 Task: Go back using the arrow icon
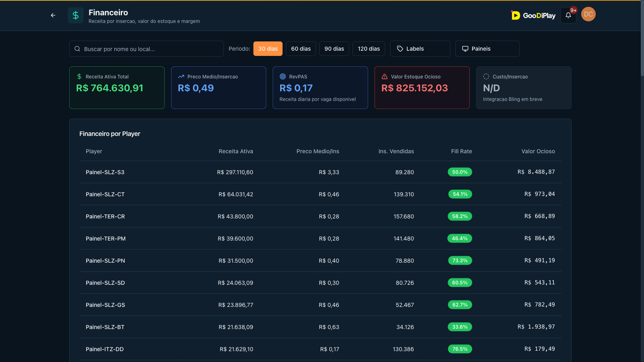(x=53, y=15)
